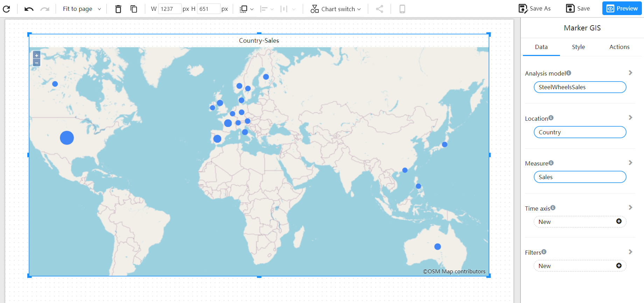The image size is (644, 303).
Task: Switch to the Style tab
Action: click(x=578, y=47)
